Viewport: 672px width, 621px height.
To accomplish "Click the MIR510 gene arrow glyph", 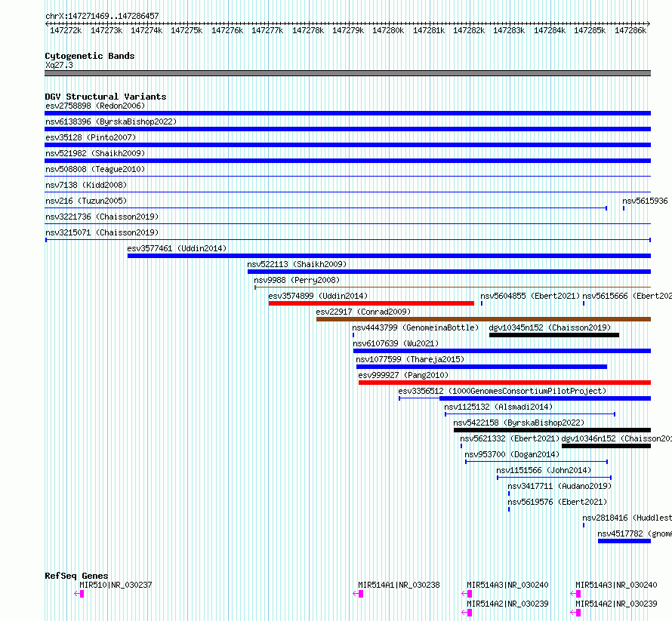I will pyautogui.click(x=79, y=594).
